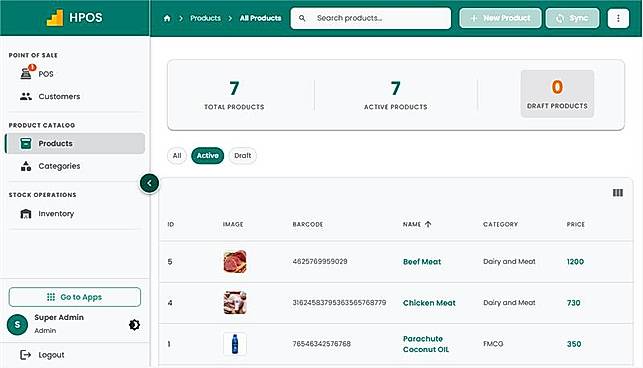Click the FMCG category cell
This screenshot has height=368, width=643.
pyautogui.click(x=493, y=344)
